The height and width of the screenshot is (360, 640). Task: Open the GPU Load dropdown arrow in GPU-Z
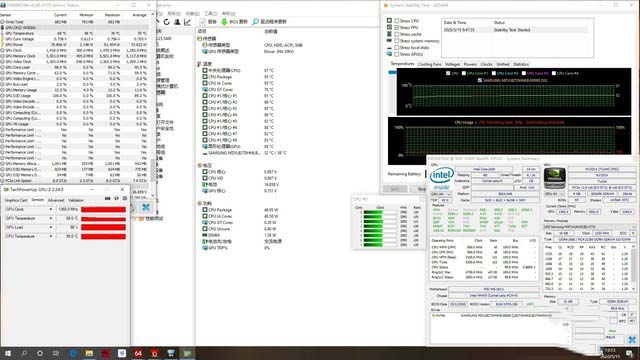click(51, 227)
